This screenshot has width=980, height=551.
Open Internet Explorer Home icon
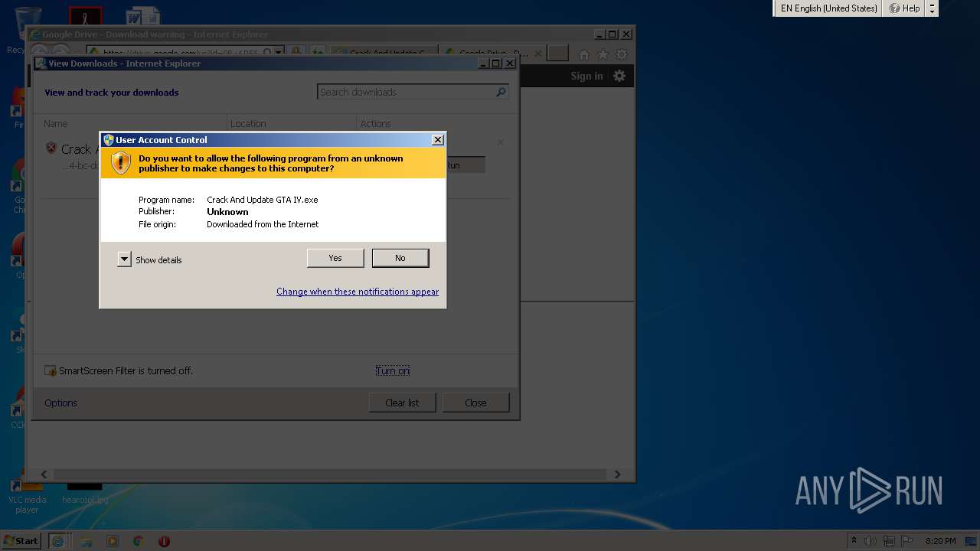click(584, 54)
